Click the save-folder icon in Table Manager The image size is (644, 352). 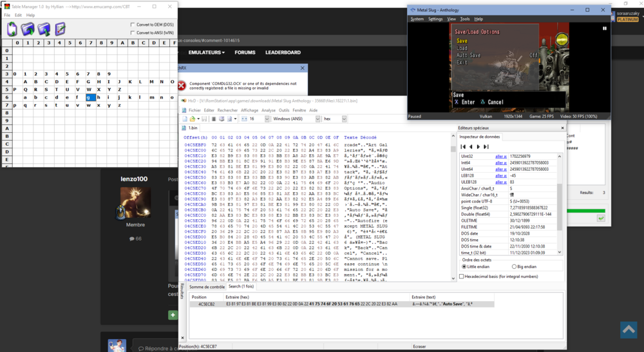44,29
